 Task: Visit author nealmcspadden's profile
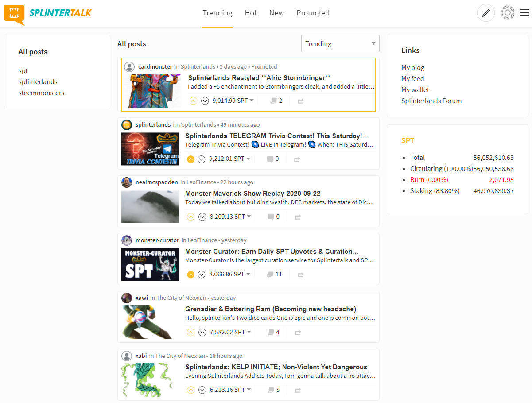coord(157,182)
